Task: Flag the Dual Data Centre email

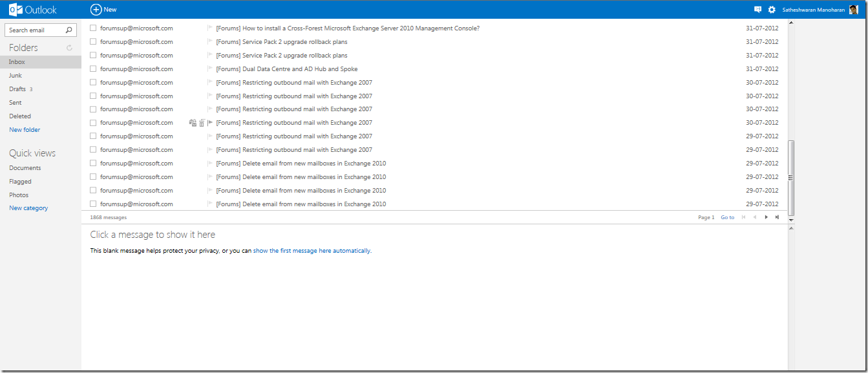Action: [x=210, y=69]
